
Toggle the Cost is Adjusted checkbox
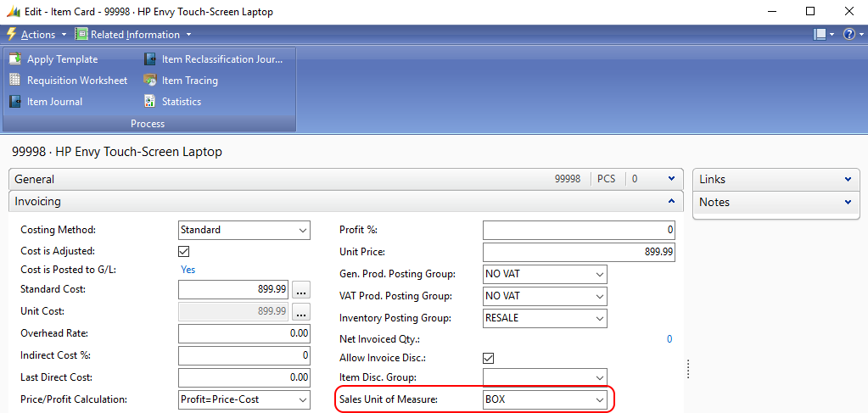[184, 252]
